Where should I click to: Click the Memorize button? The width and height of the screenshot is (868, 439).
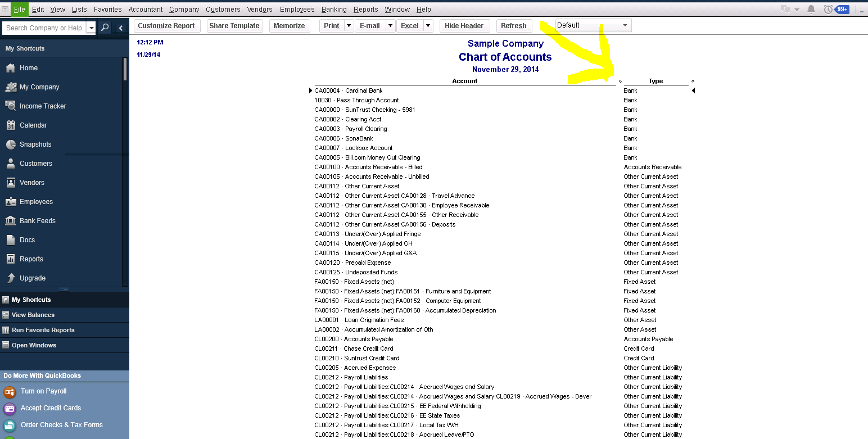289,26
